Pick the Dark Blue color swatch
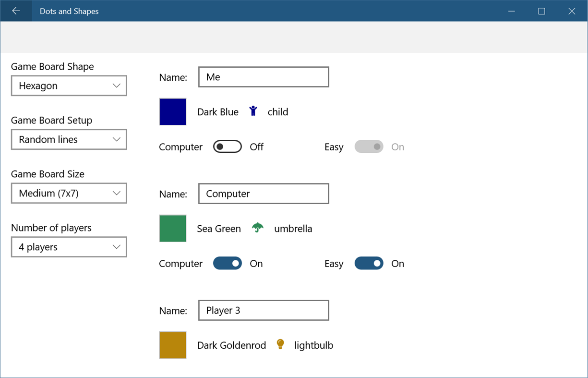 coord(173,111)
